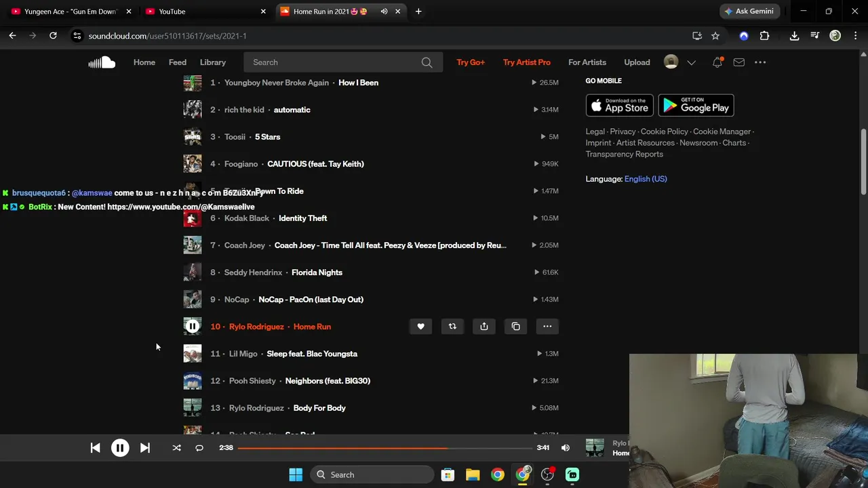Get it on Google Play badge
Image resolution: width=868 pixels, height=488 pixels.
[696, 105]
